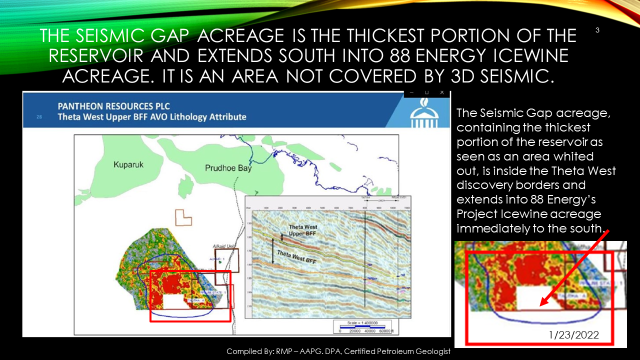Click the 'Theta West Upper BFF' seismic annotation
640x360 pixels.
point(302,231)
